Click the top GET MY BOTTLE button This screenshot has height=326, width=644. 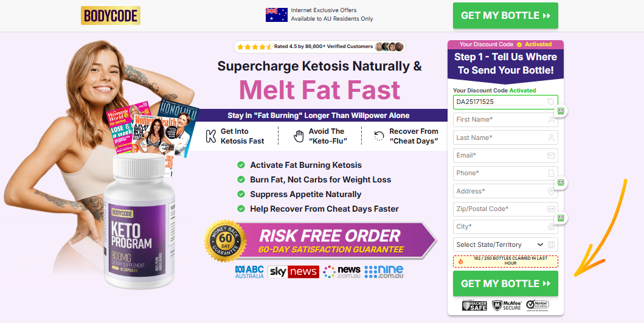tap(505, 16)
